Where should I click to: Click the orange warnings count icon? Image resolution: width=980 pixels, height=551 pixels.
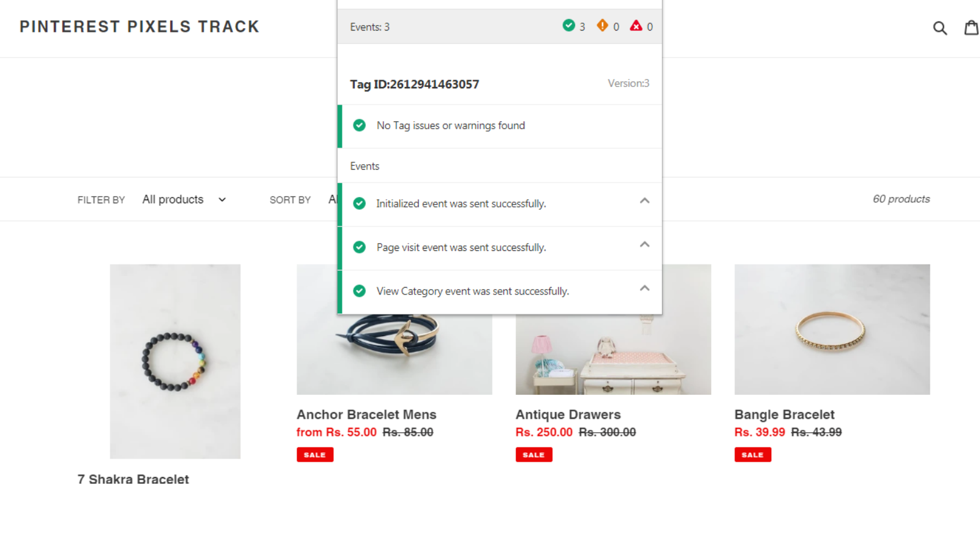[603, 26]
